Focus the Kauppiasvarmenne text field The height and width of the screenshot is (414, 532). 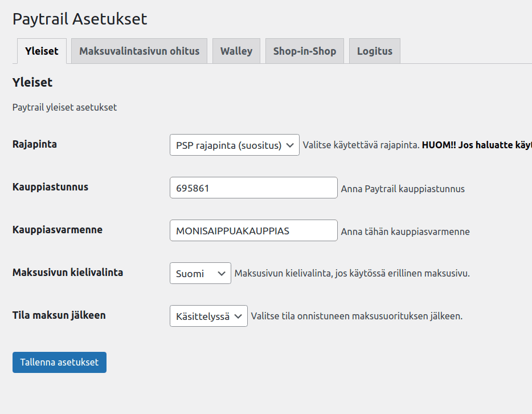253,230
